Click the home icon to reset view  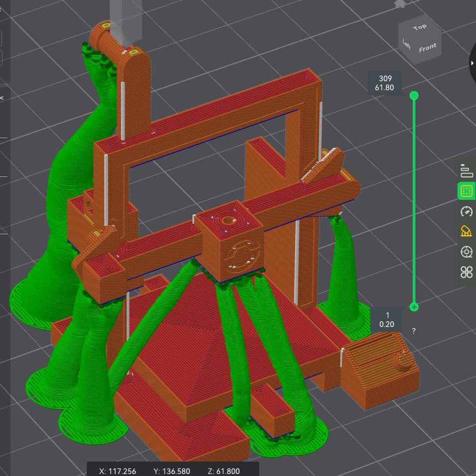coord(400,4)
